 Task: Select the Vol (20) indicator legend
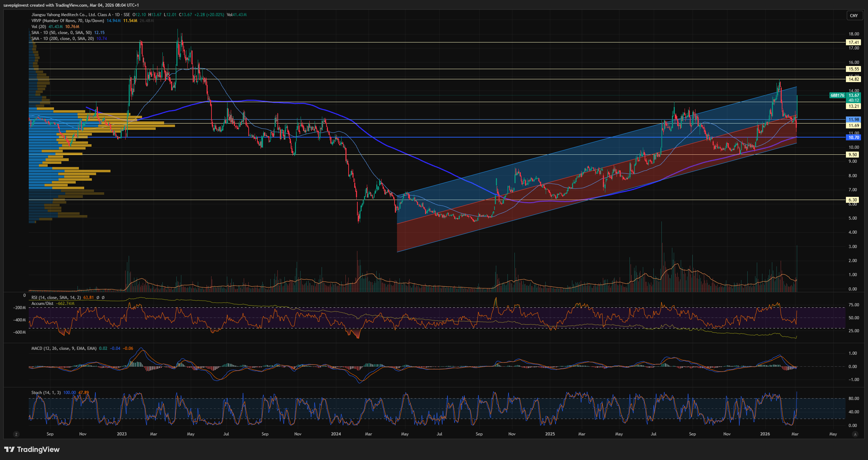(39, 27)
